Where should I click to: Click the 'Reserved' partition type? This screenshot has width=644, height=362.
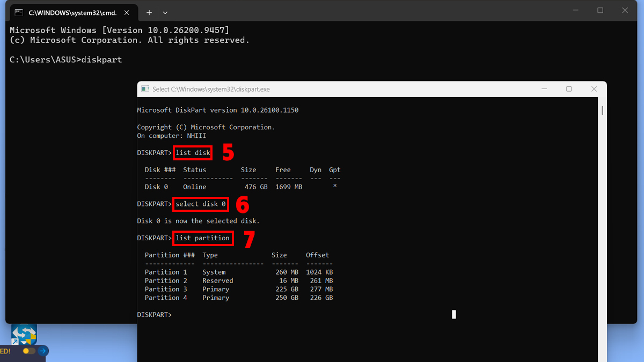218,280
